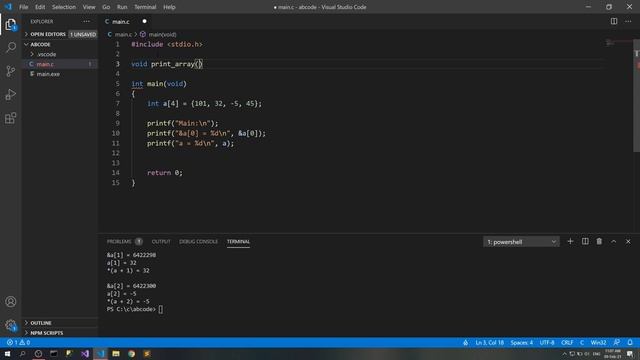640x360 pixels.
Task: Open Visual Studio from the taskbar
Action: tap(85, 353)
